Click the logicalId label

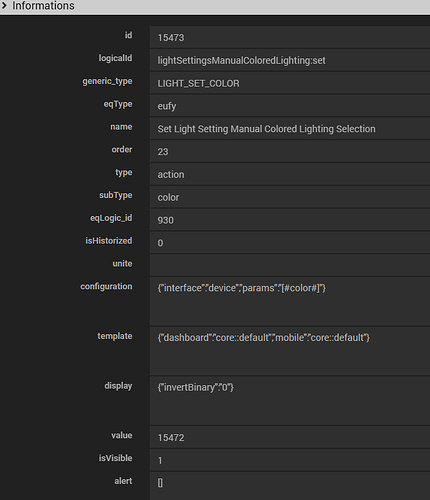pos(115,58)
